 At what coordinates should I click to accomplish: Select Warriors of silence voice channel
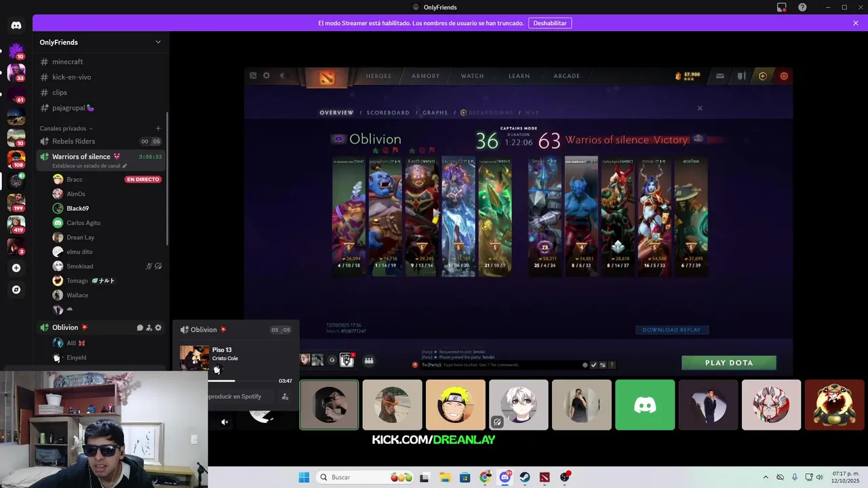coord(100,160)
